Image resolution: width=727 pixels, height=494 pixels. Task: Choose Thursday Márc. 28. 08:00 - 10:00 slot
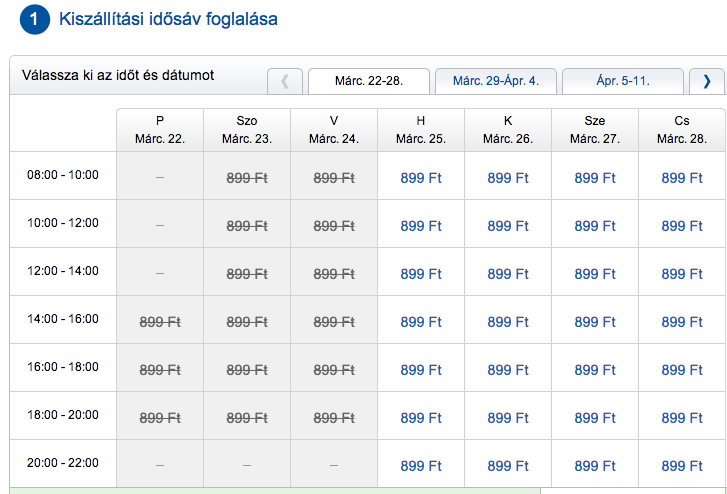(682, 178)
